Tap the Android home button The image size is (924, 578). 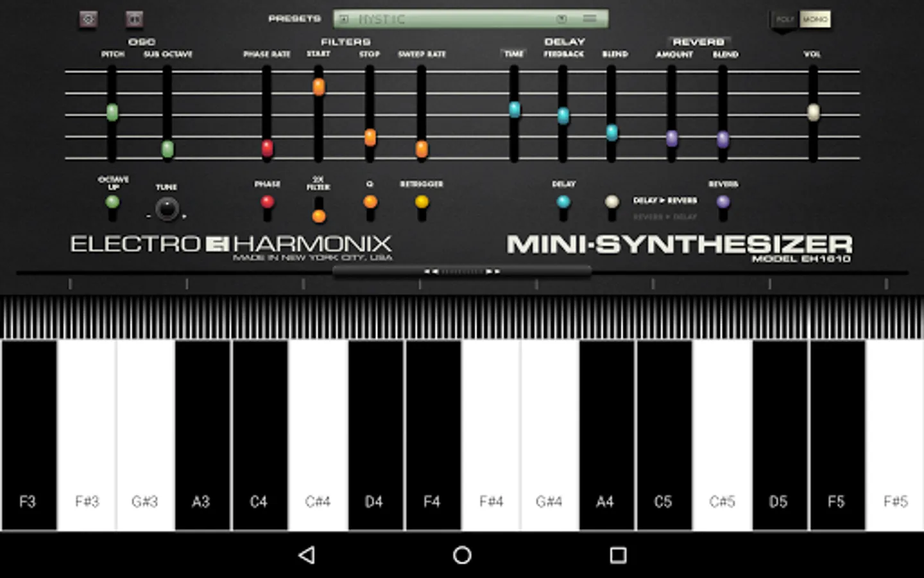pos(462,555)
